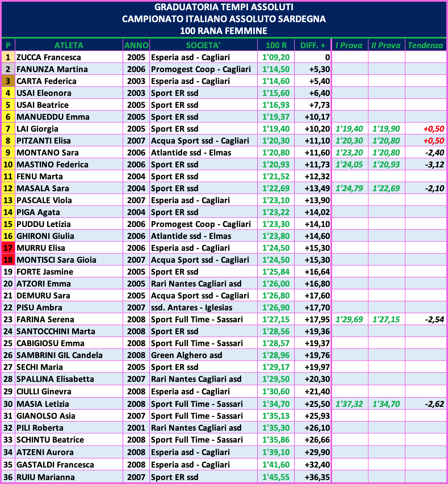Image resolution: width=448 pixels, height=484 pixels.
Task: Click the SOCIETA' column header
Action: click(203, 45)
